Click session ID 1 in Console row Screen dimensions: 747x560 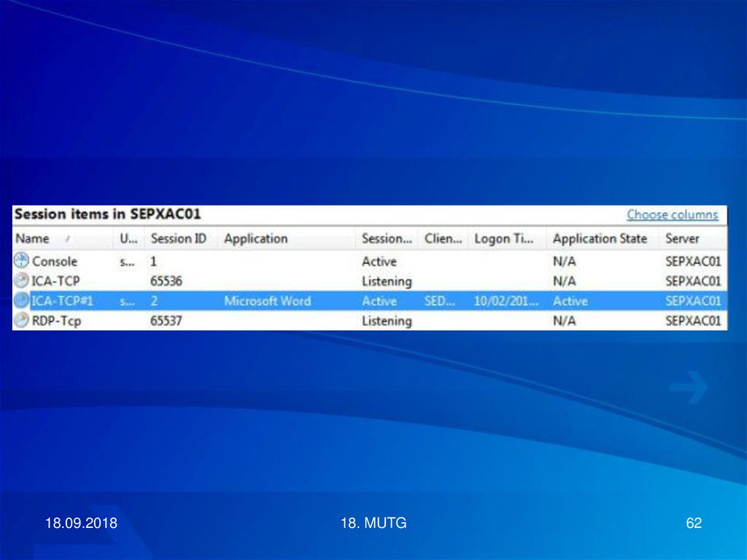coord(153,262)
